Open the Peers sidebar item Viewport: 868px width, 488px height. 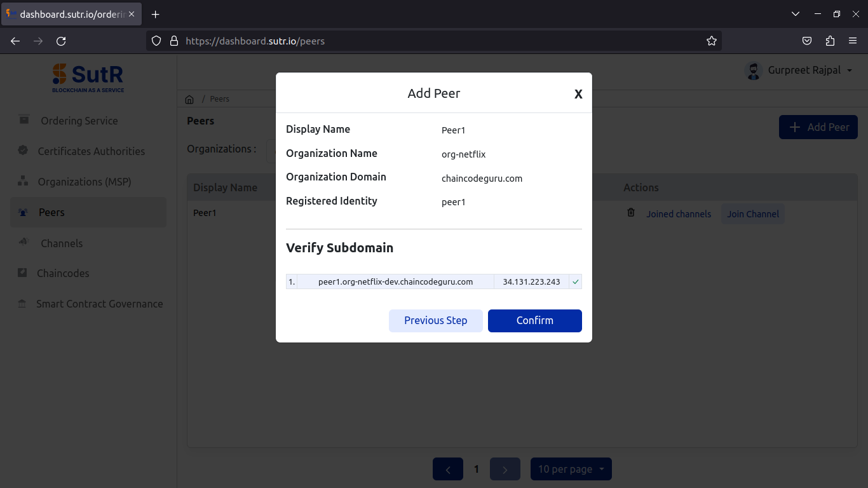[88, 212]
